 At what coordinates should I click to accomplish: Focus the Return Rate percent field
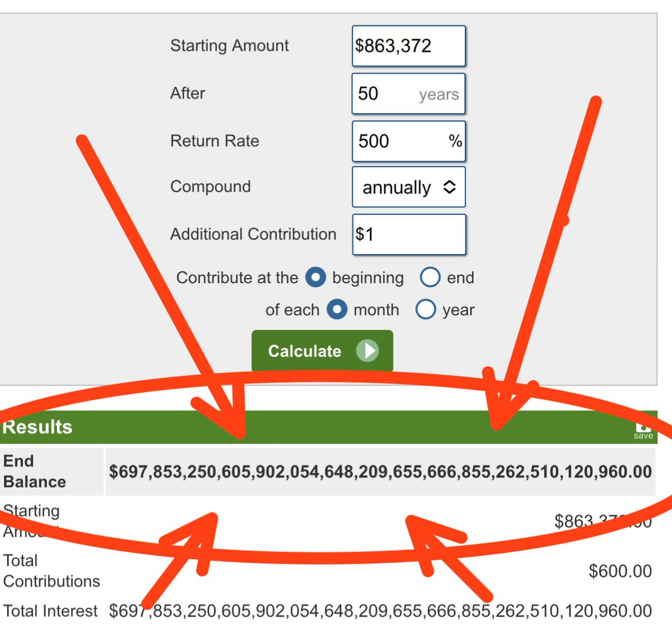409,141
